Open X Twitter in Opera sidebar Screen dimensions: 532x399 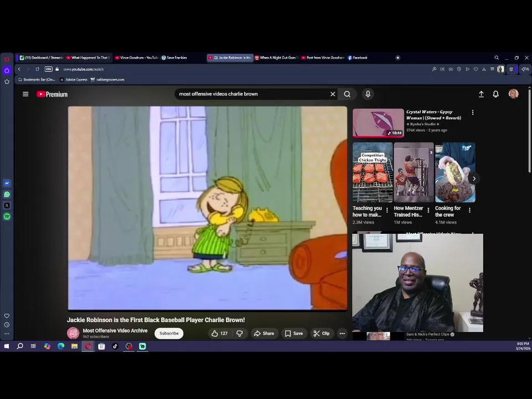7,206
